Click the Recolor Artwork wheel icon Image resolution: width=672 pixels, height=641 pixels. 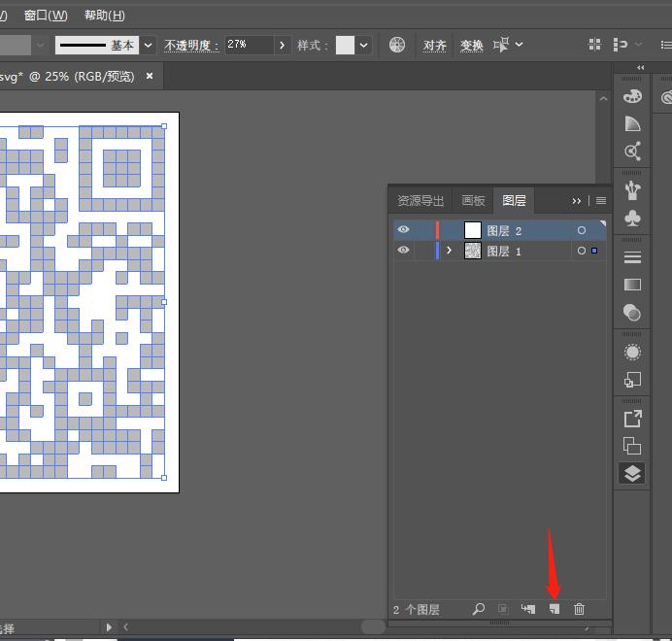tap(397, 45)
